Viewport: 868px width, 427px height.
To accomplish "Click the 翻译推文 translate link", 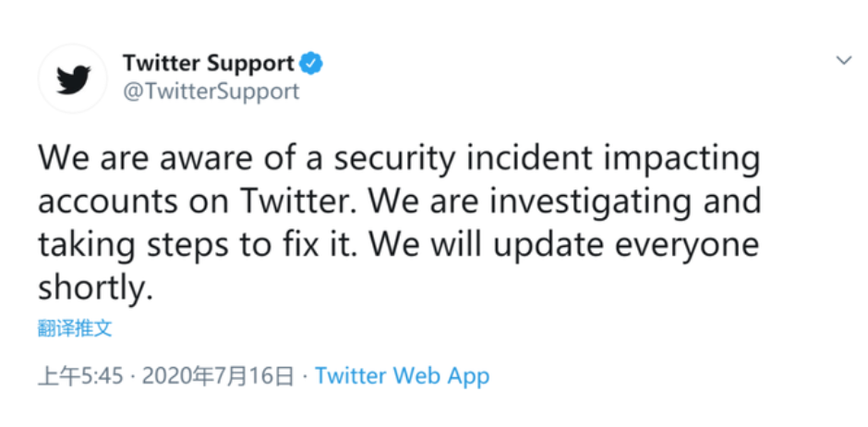I will (x=75, y=328).
